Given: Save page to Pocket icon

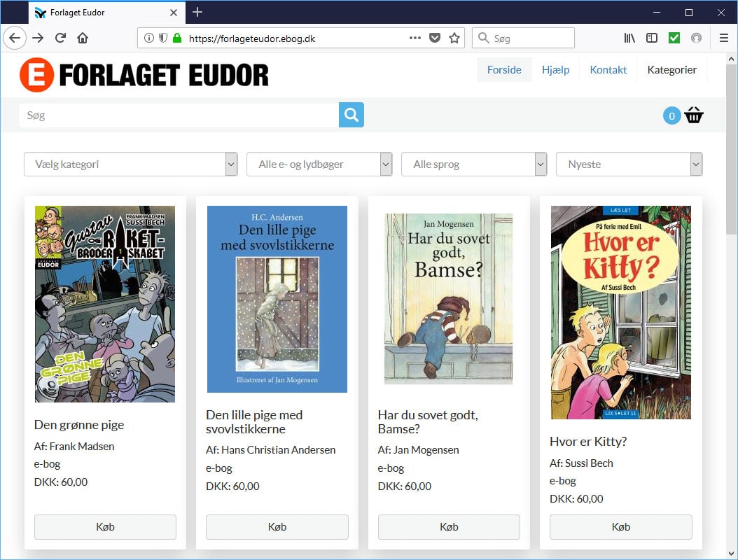Looking at the screenshot, I should pyautogui.click(x=435, y=38).
